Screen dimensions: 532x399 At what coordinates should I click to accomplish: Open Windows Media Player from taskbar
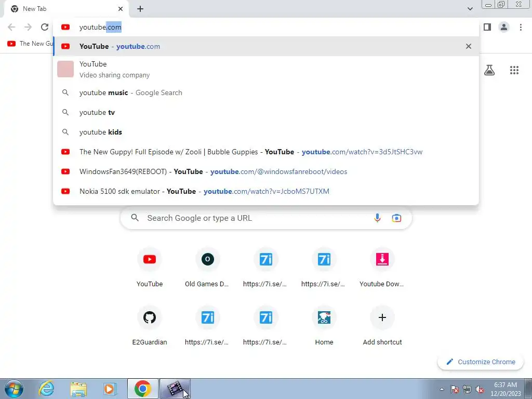(110, 389)
